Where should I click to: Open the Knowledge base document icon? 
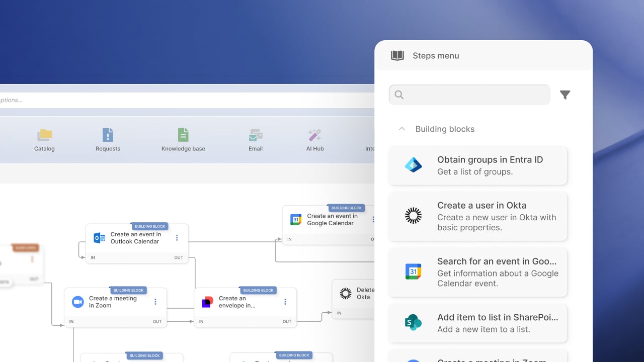183,135
